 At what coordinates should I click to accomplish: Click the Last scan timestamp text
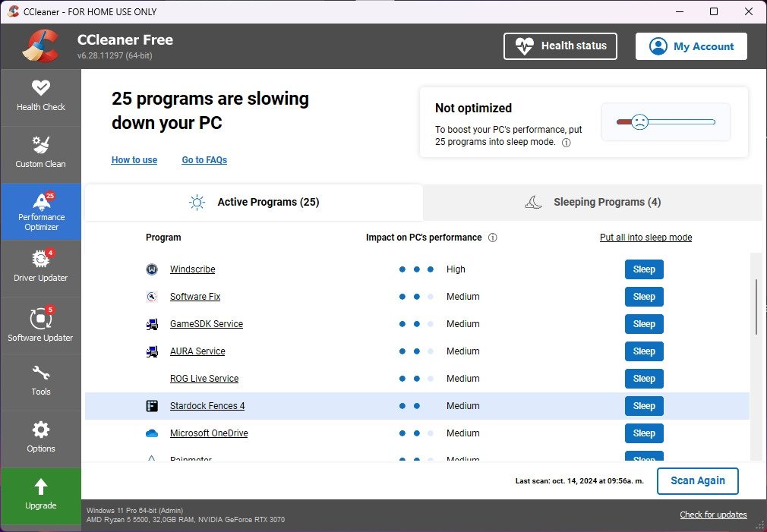[579, 481]
